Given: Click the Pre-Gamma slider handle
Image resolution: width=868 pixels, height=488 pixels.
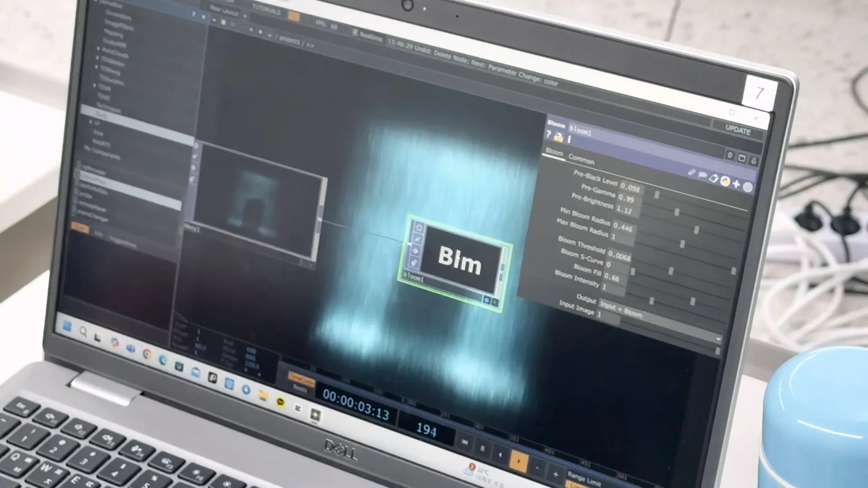Looking at the screenshot, I should [x=677, y=212].
